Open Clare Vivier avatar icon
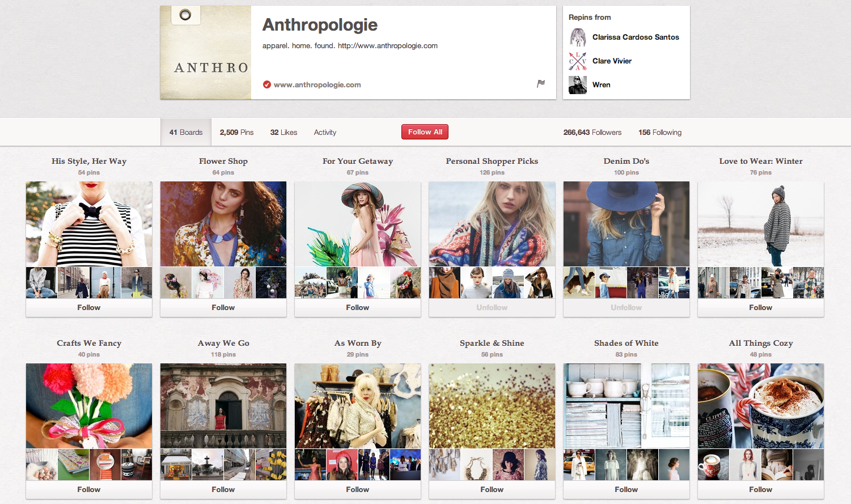Viewport: 851px width, 504px height. 578,61
